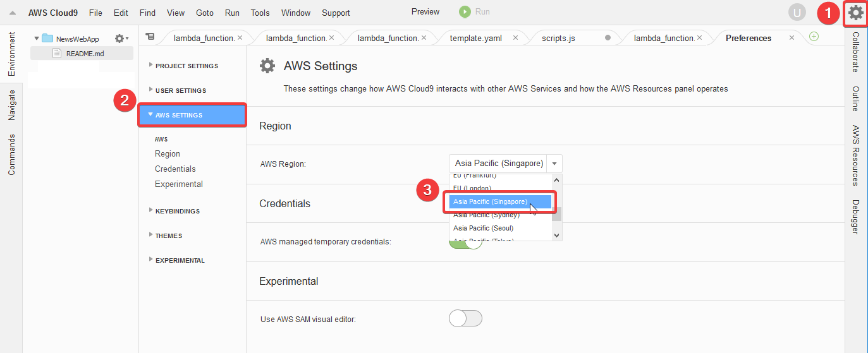This screenshot has width=868, height=353.
Task: Switch to the scripts.js tab
Action: tap(558, 38)
